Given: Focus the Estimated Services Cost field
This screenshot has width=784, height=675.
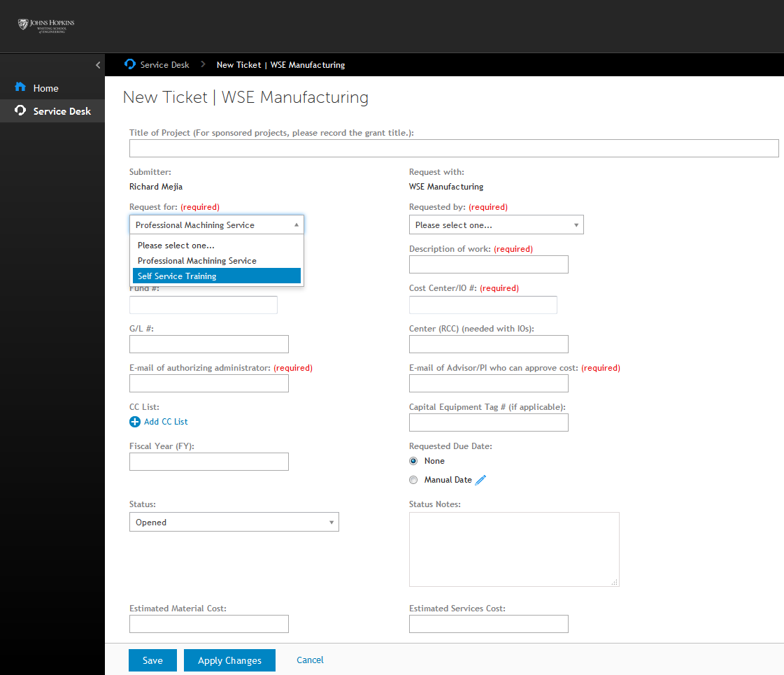Looking at the screenshot, I should point(488,624).
